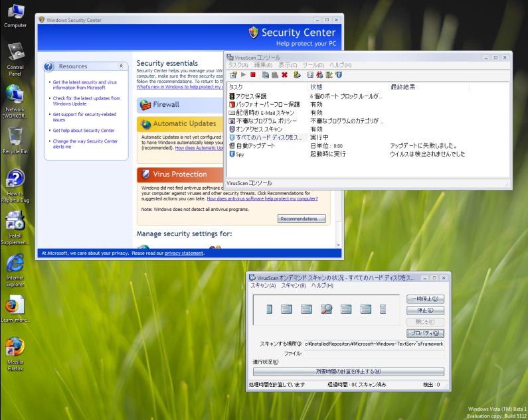Screen dimensions: 528x420
Task: Click the ファイル field in scan window
Action: 374,354
